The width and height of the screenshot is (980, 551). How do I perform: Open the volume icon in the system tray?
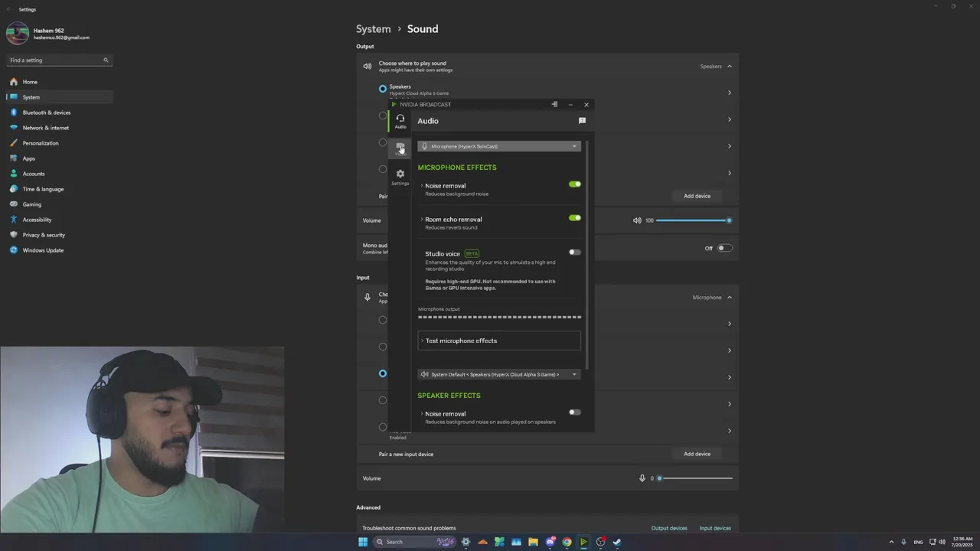click(942, 542)
